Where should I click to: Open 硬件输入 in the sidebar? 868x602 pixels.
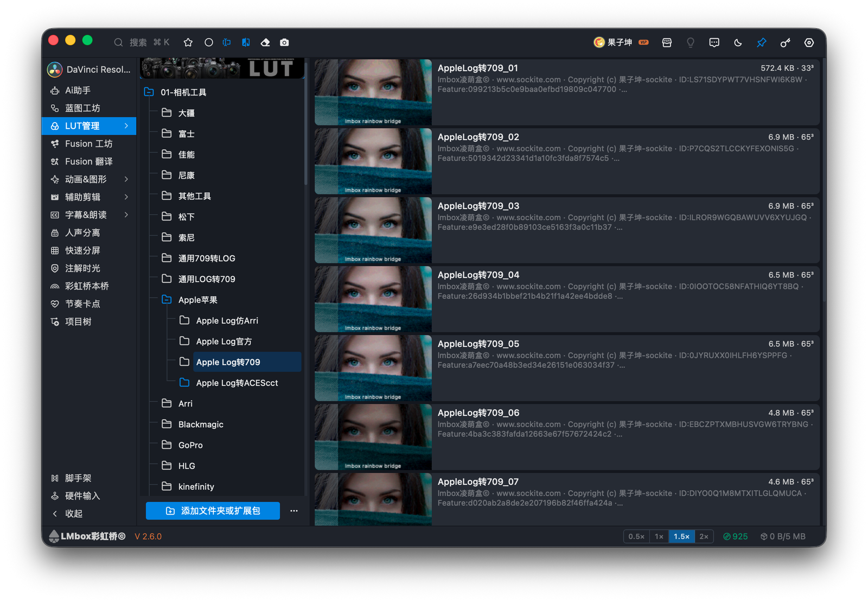[x=89, y=496]
